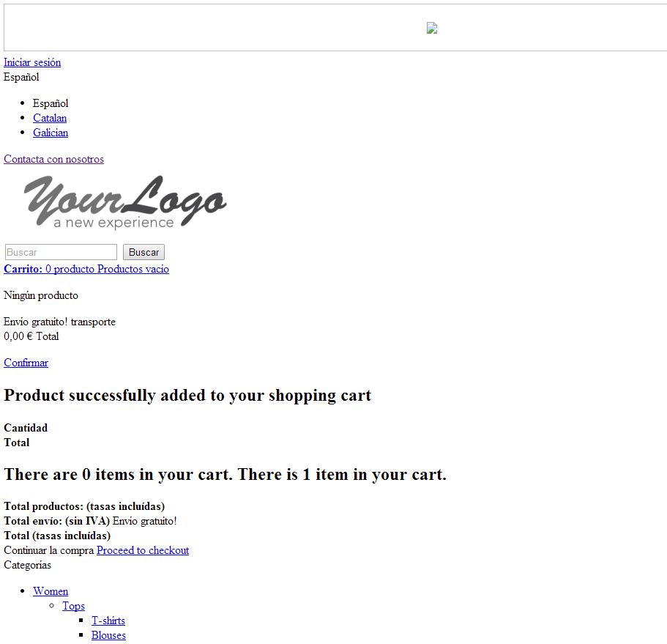Viewport: 667px width, 644px height.
Task: Select Español in the language list
Action: point(51,103)
